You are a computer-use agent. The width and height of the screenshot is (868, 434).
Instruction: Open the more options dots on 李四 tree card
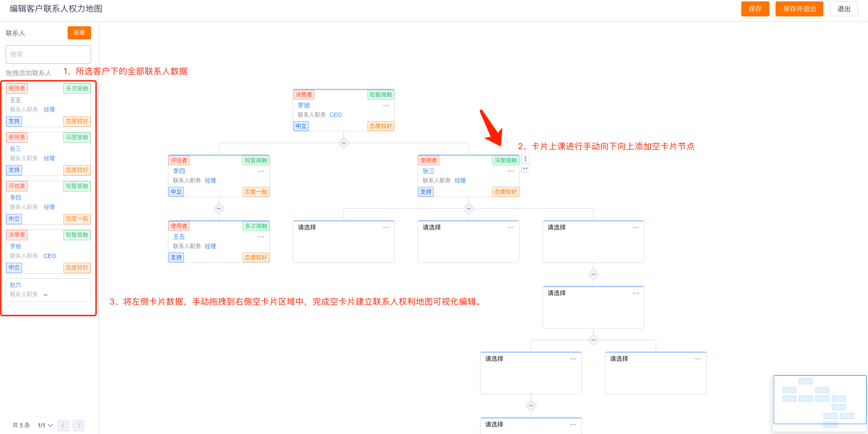point(261,171)
